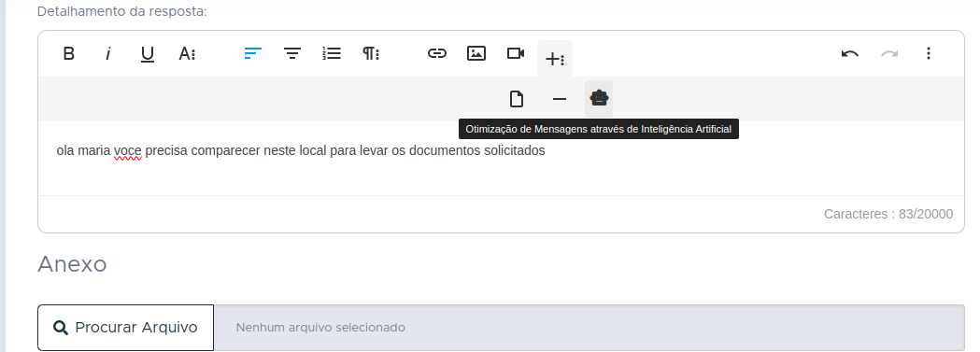This screenshot has width=980, height=352.
Task: Open the more misc options menu
Action: (x=928, y=53)
